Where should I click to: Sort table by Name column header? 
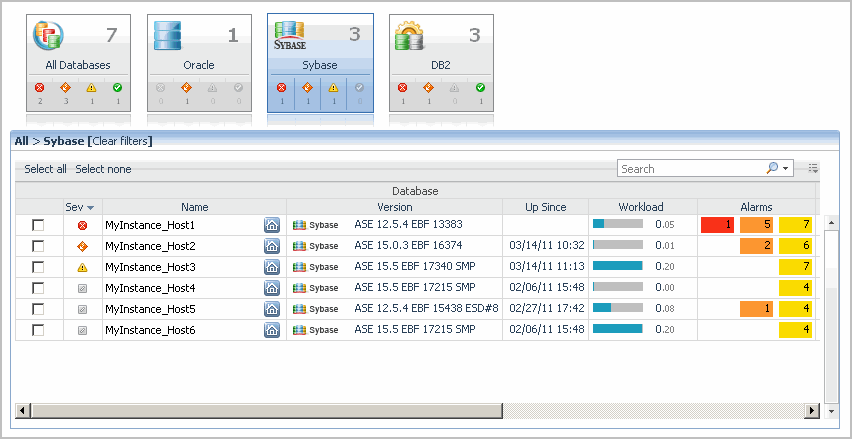(x=195, y=207)
